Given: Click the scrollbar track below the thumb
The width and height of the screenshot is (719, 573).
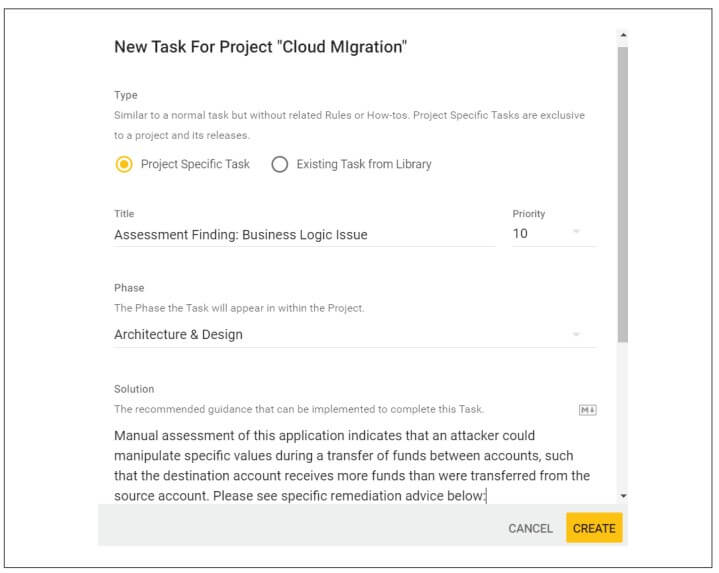Looking at the screenshot, I should (623, 416).
